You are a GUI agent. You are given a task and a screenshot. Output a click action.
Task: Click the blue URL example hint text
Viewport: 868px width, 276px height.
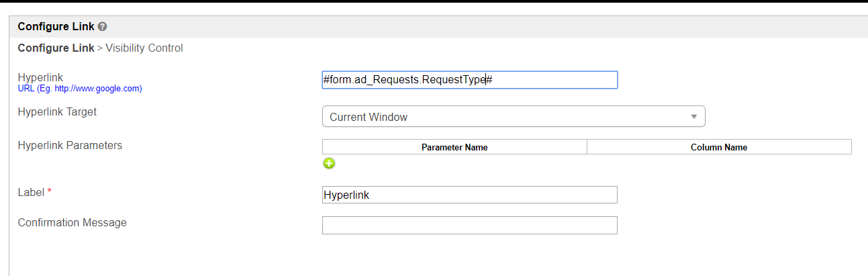pos(80,88)
